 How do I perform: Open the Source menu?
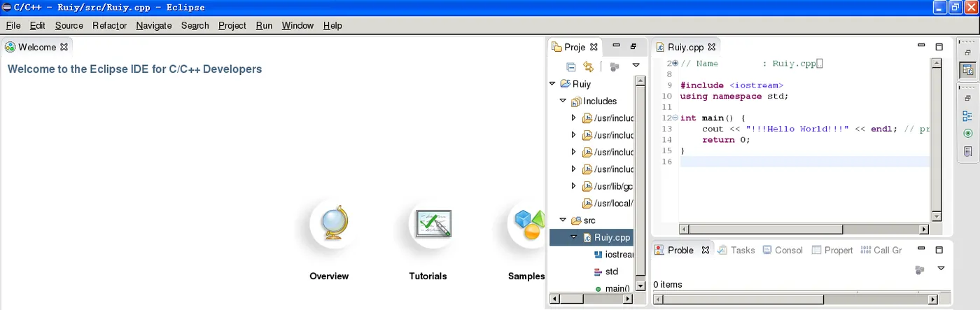69,25
